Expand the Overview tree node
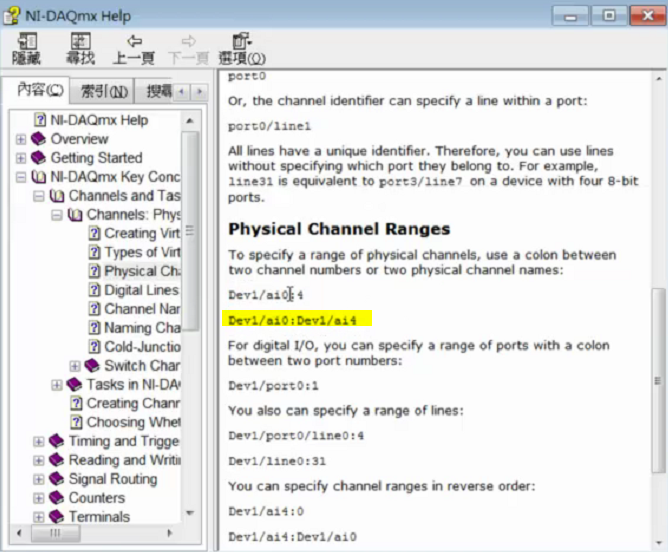Screen dimensions: 668x552 point(20,139)
